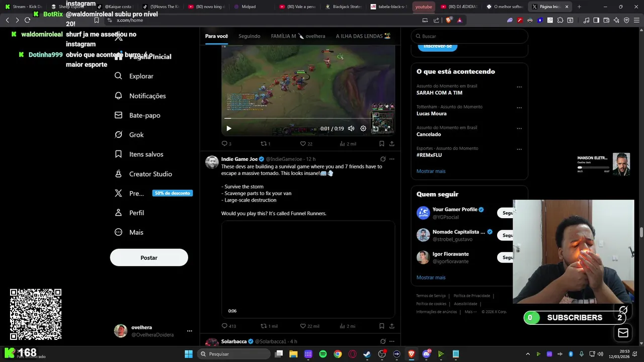Open Spotify from the taskbar

pyautogui.click(x=323, y=354)
